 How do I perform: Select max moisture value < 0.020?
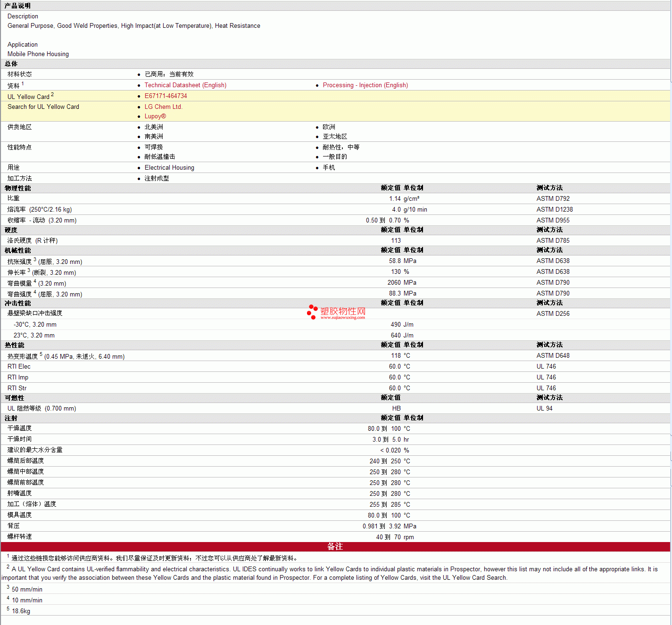point(390,451)
